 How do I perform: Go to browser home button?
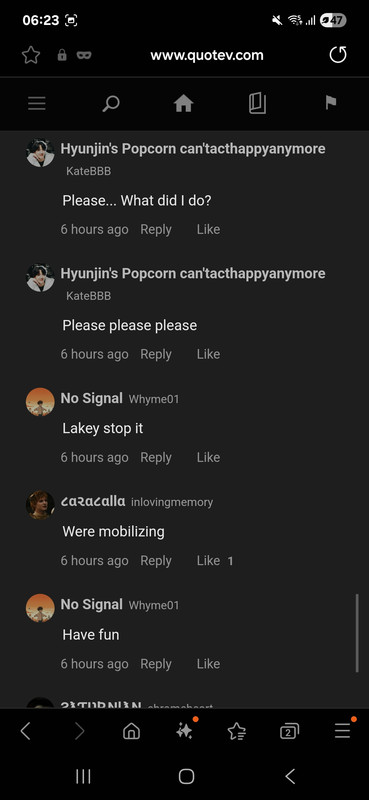click(131, 732)
